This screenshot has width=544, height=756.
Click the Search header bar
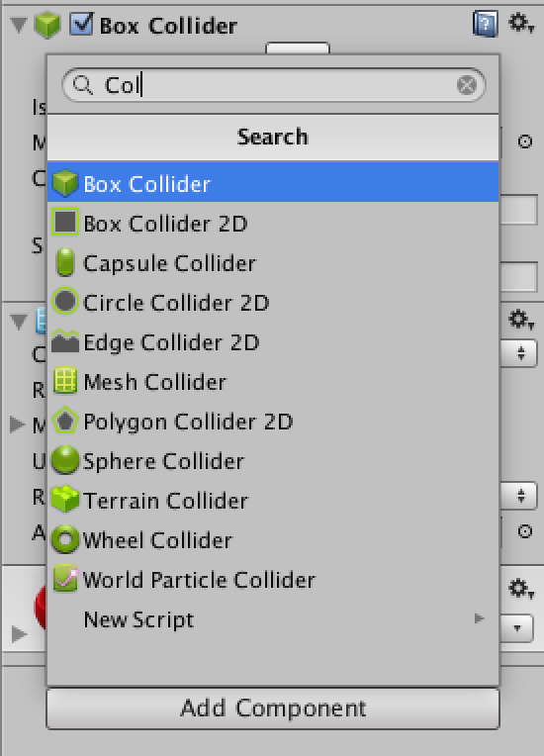point(273,138)
